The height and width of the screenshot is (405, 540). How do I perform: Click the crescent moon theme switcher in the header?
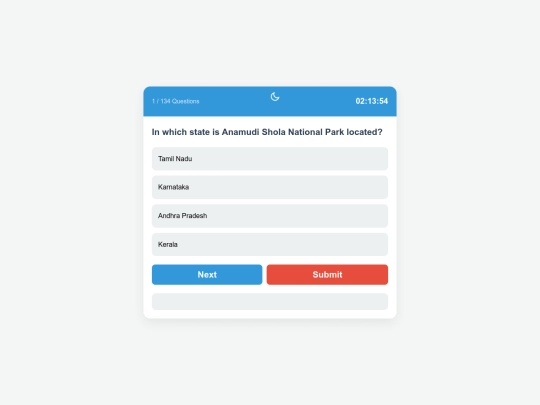click(x=275, y=97)
